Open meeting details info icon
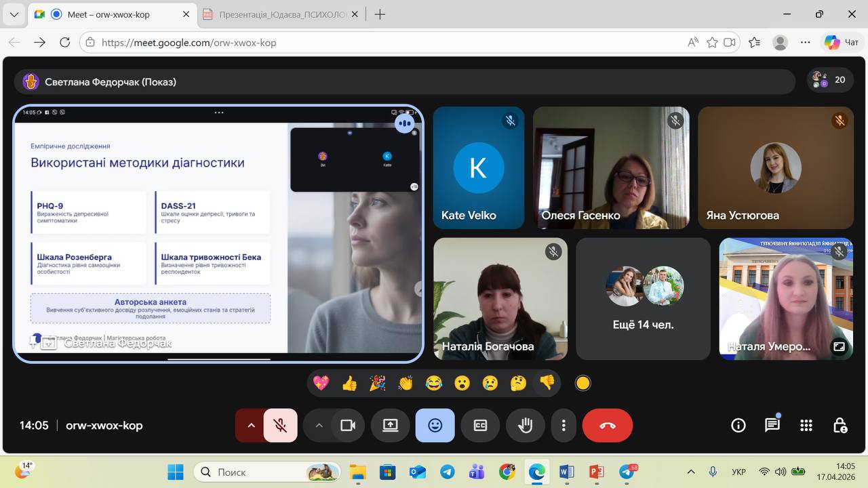The width and height of the screenshot is (868, 488). pyautogui.click(x=738, y=426)
